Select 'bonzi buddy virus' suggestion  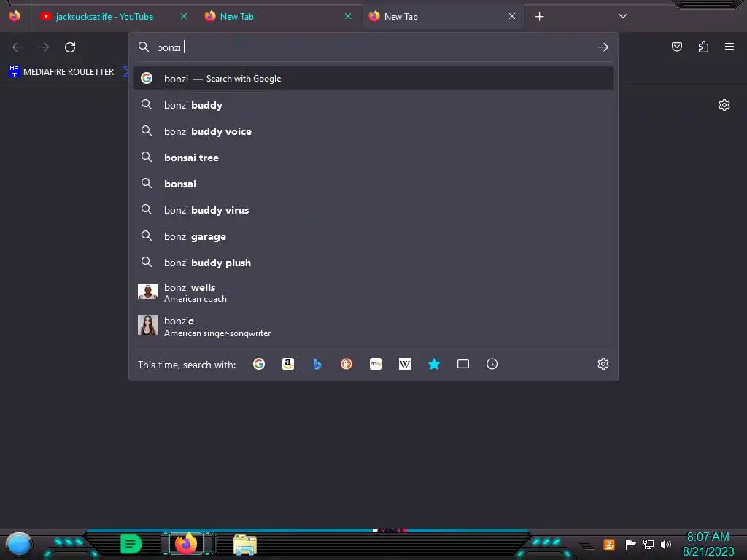pos(373,209)
